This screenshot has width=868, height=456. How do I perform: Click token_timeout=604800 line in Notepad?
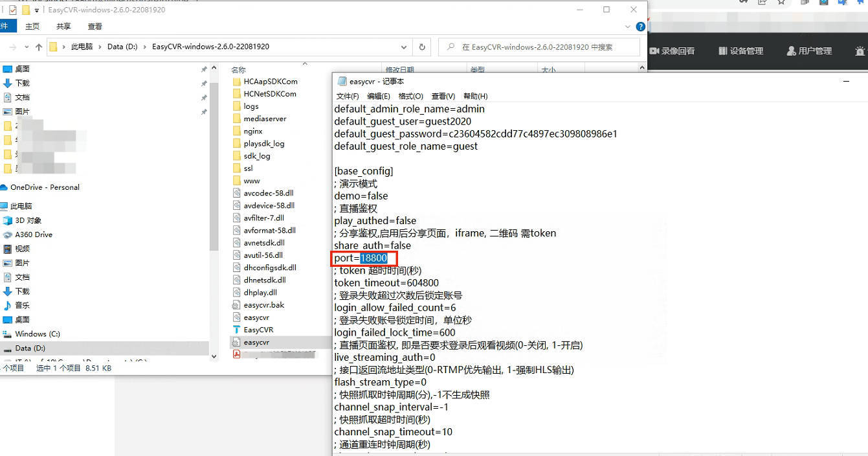coord(386,283)
